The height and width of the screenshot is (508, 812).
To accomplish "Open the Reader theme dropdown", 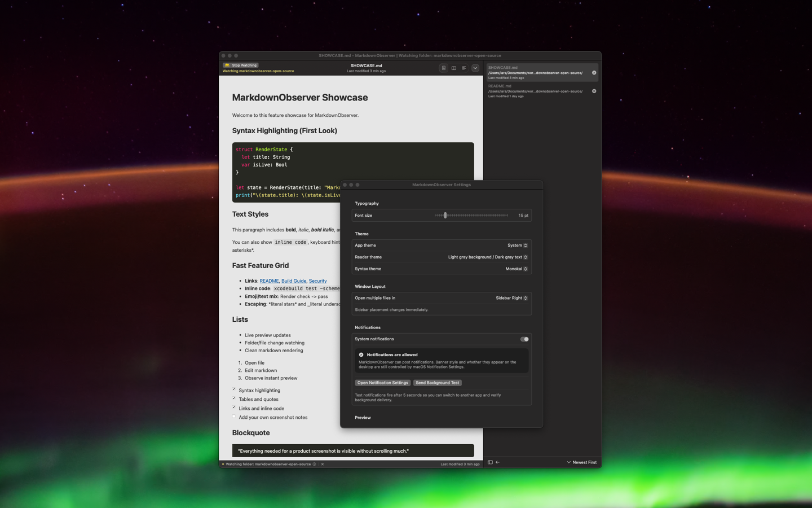I will [524, 257].
